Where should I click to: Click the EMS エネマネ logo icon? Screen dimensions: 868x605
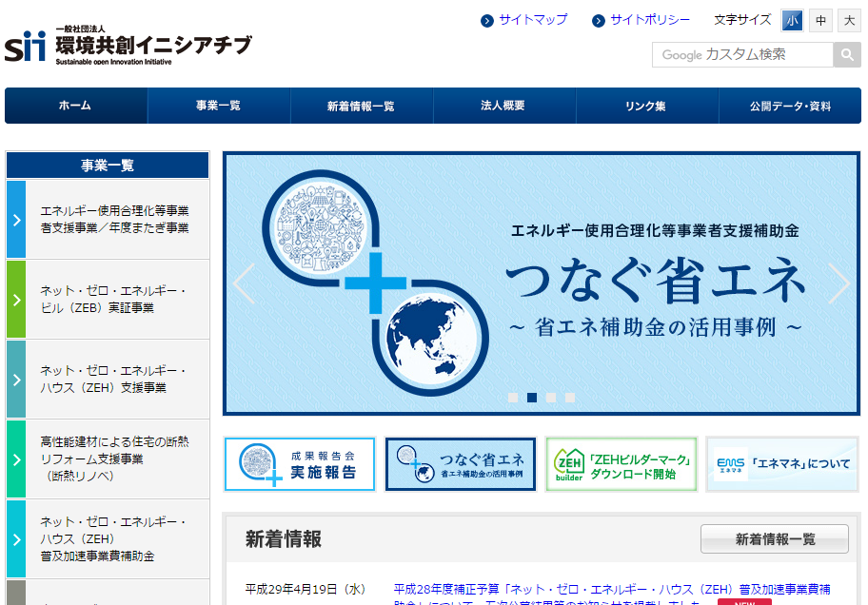coord(730,464)
